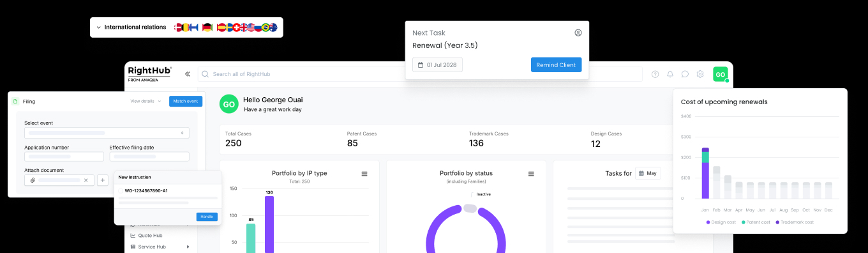Open the green GO user avatar in header
The width and height of the screenshot is (868, 253).
point(721,74)
